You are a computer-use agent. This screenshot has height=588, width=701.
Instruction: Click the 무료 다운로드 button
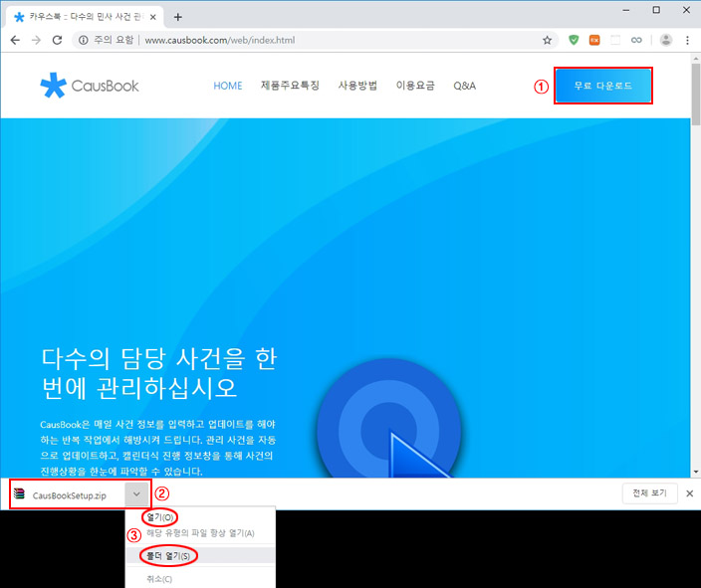(603, 86)
